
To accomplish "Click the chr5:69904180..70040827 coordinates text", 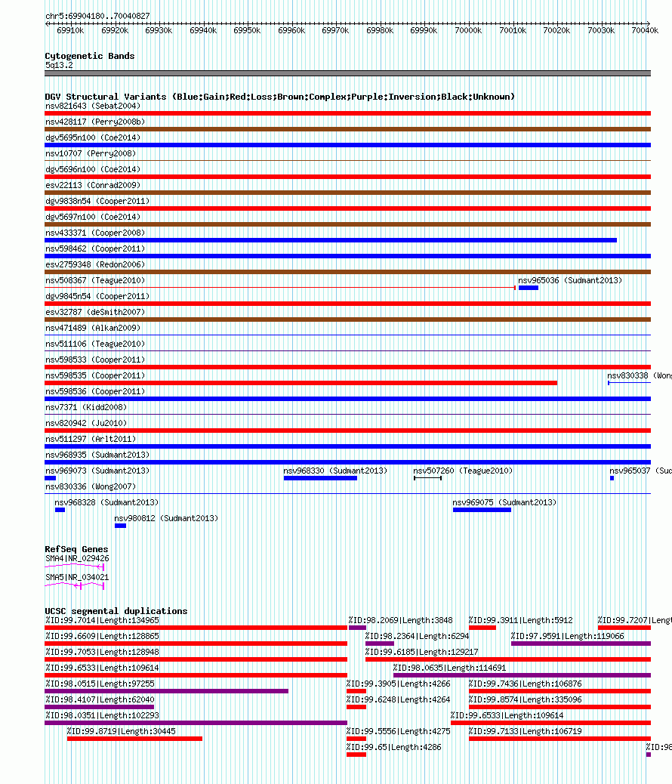I will (97, 16).
